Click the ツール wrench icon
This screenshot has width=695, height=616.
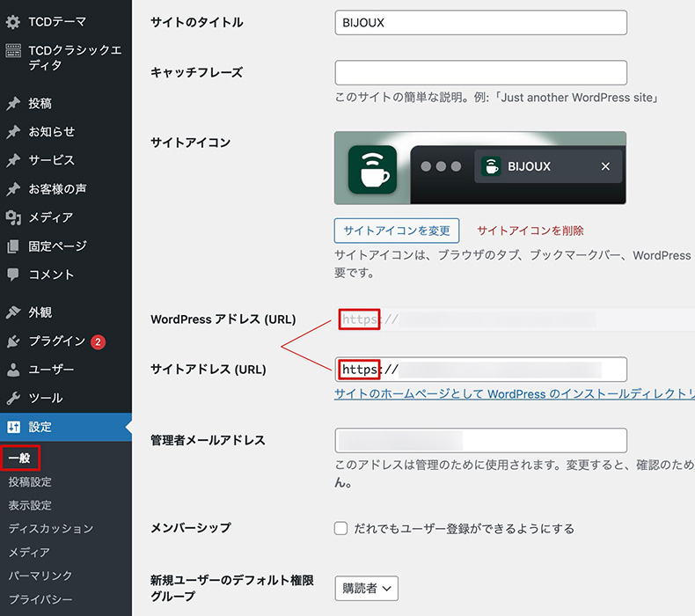coord(13,398)
